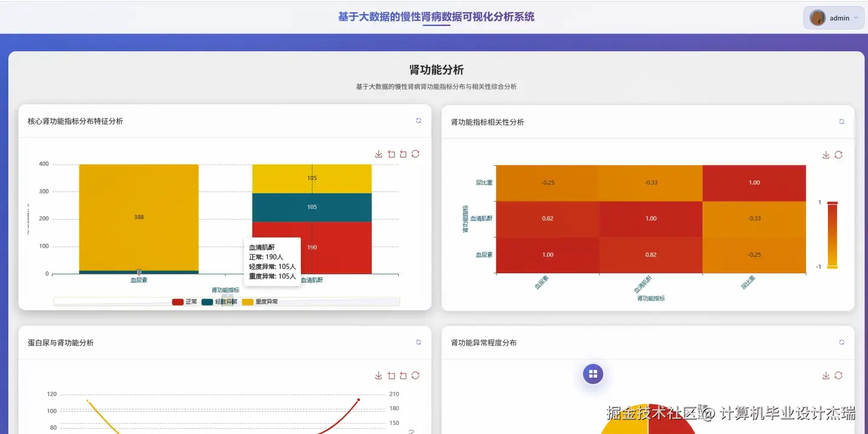This screenshot has width=868, height=434.
Task: Restore the stacked bar chart to default
Action: 415,154
